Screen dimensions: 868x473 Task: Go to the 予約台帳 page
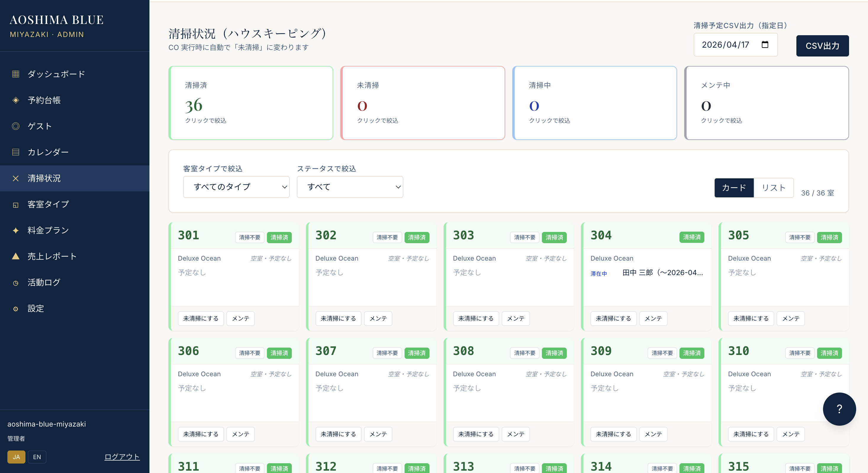pos(75,100)
